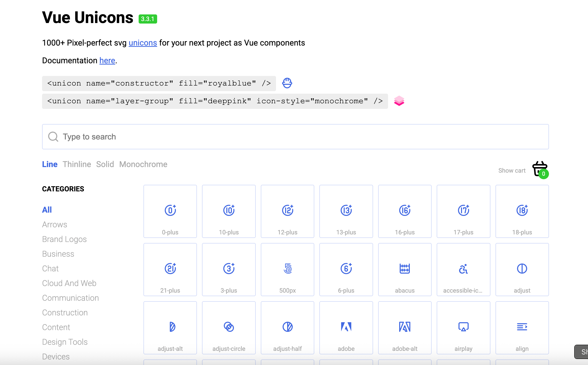Switch to the Line style tab
The height and width of the screenshot is (365, 588).
pyautogui.click(x=50, y=164)
